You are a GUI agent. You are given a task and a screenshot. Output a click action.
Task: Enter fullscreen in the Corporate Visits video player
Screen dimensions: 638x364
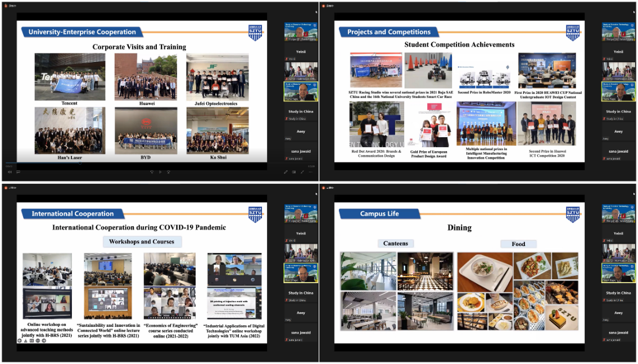point(302,172)
